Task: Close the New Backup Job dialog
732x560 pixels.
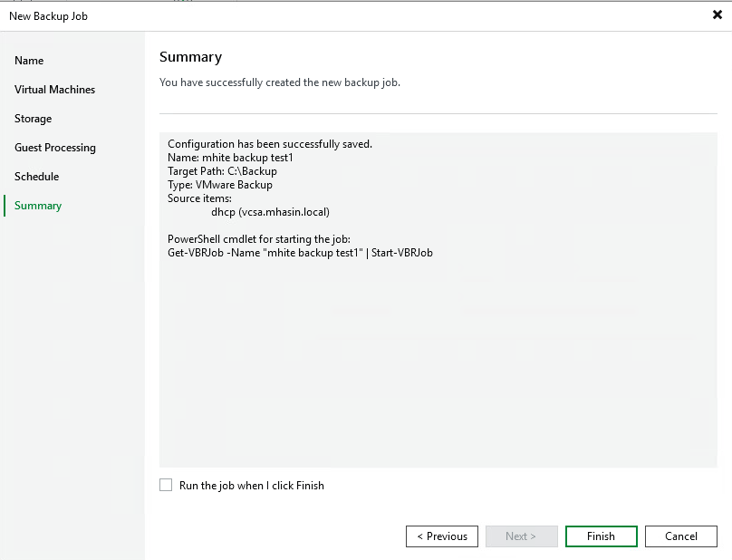Action: [x=718, y=15]
